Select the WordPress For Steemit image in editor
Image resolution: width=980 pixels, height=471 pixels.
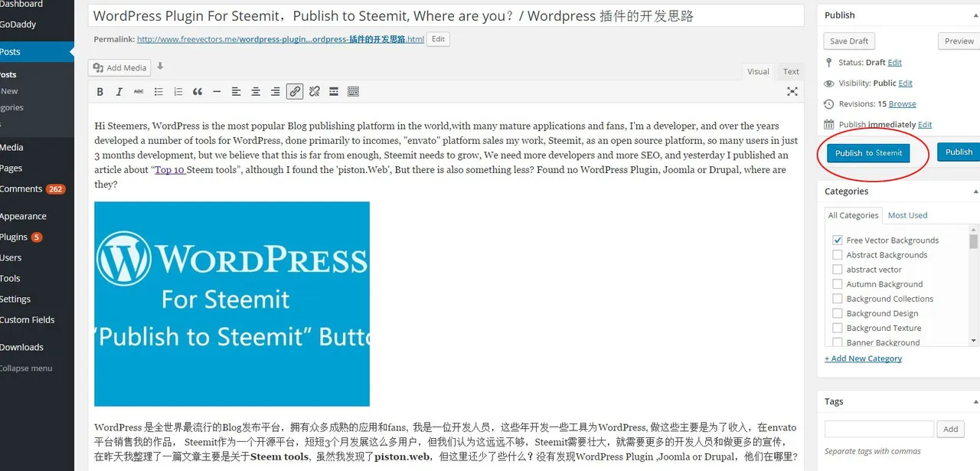[232, 304]
